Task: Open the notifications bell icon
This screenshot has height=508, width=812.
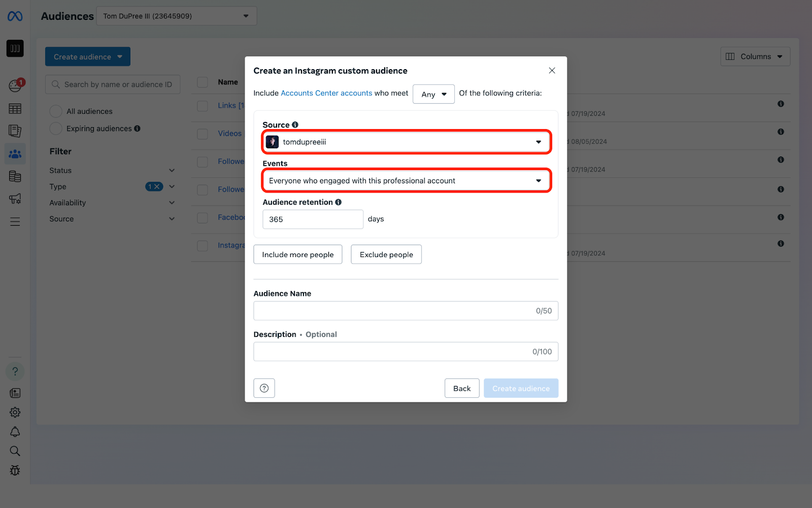Action: pos(15,432)
